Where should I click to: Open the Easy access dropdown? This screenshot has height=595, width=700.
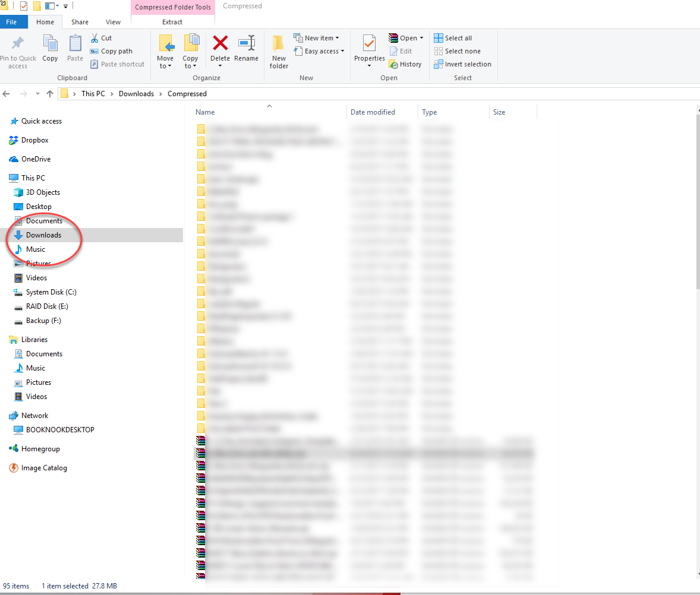(x=319, y=51)
